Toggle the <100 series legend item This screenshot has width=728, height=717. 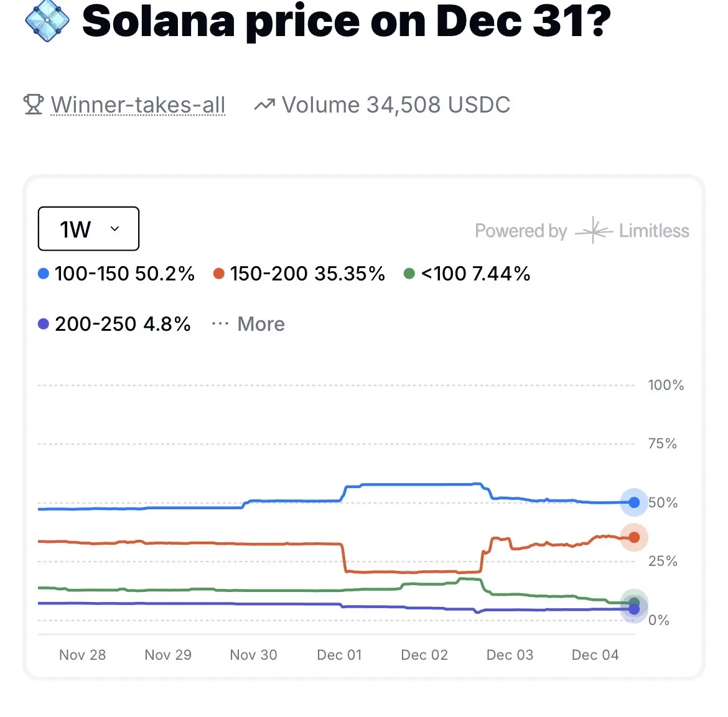pos(467,274)
